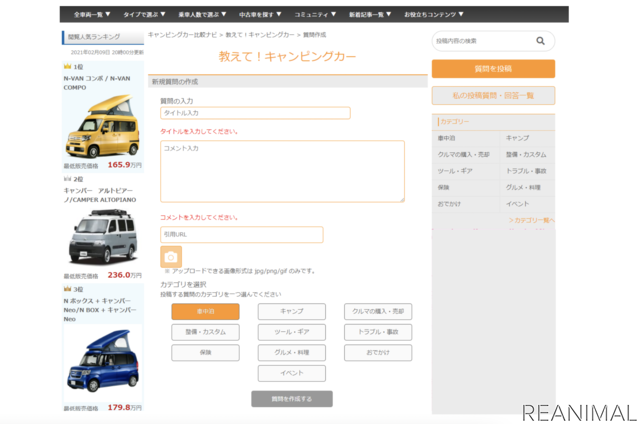Open the 中古車を探す dropdown menu
640x424 pixels.
260,14
